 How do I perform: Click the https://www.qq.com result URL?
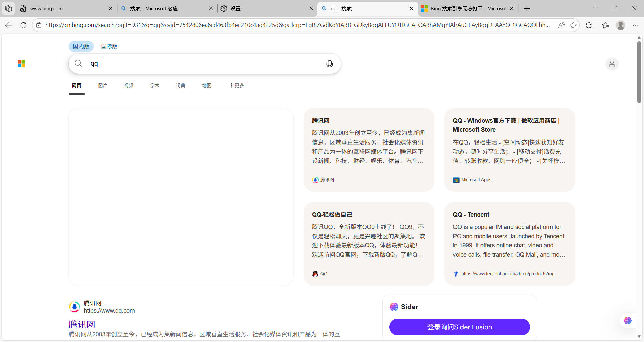pyautogui.click(x=109, y=311)
